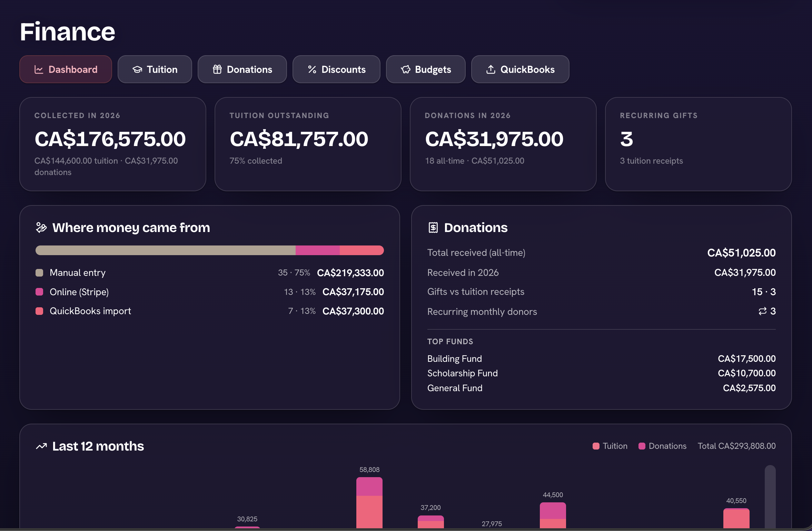Click the 75% collected subtext
This screenshot has width=812, height=531.
[256, 161]
